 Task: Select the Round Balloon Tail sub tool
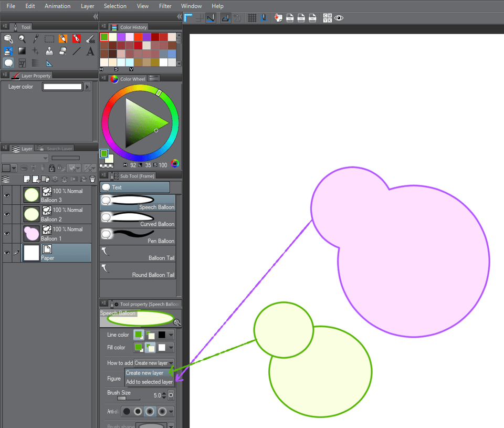click(x=138, y=269)
